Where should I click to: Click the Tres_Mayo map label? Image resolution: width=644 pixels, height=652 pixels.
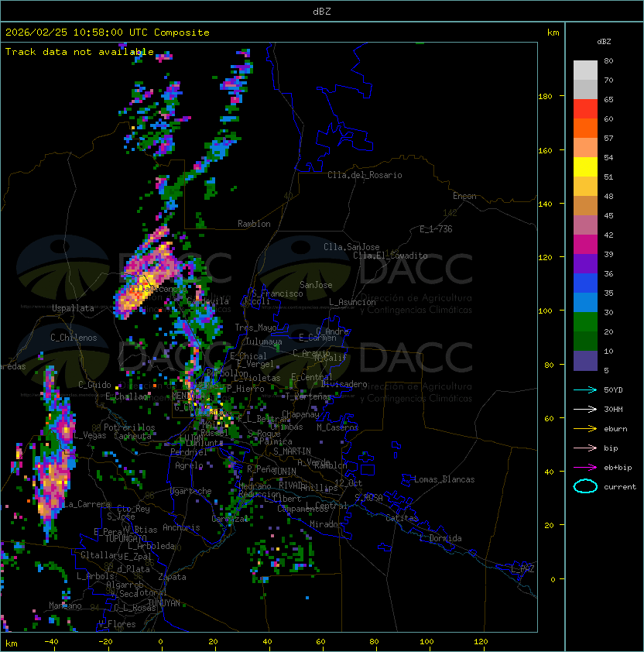[255, 328]
